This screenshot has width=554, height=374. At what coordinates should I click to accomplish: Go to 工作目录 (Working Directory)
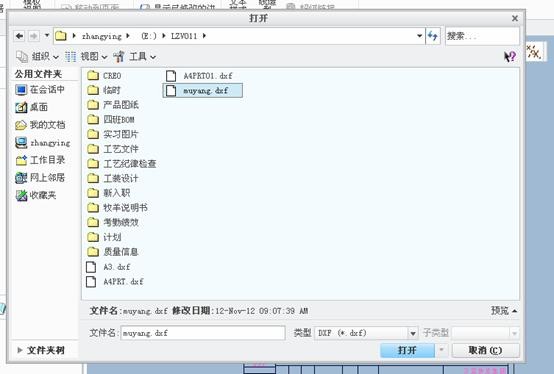click(x=40, y=160)
